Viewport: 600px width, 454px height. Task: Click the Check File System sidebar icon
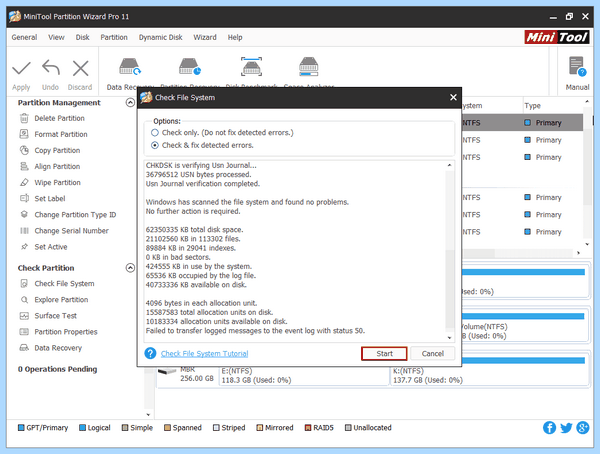tap(24, 284)
